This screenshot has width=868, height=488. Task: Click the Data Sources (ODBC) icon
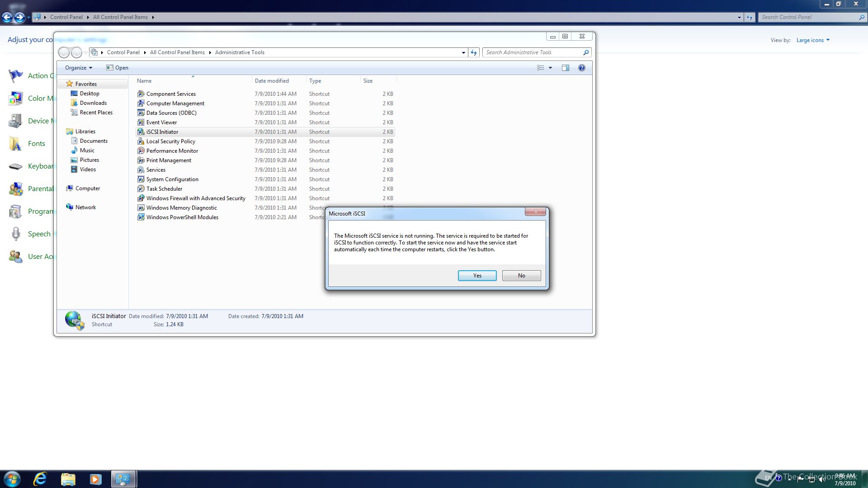click(x=141, y=113)
